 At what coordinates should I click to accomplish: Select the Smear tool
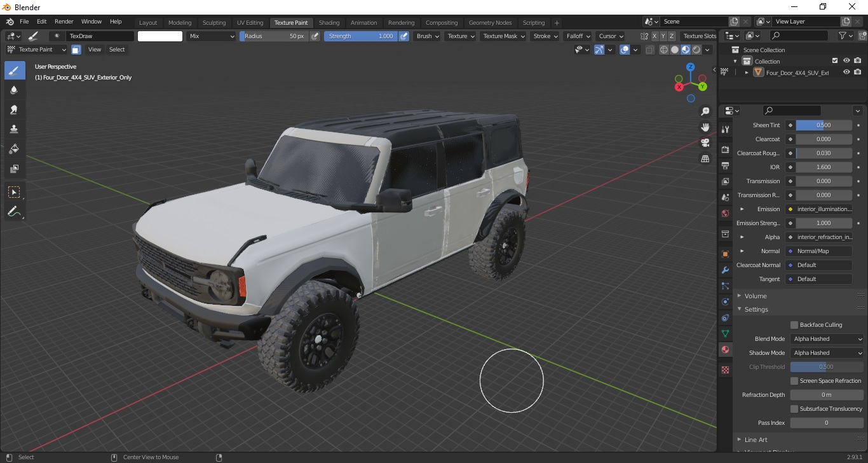(x=14, y=110)
